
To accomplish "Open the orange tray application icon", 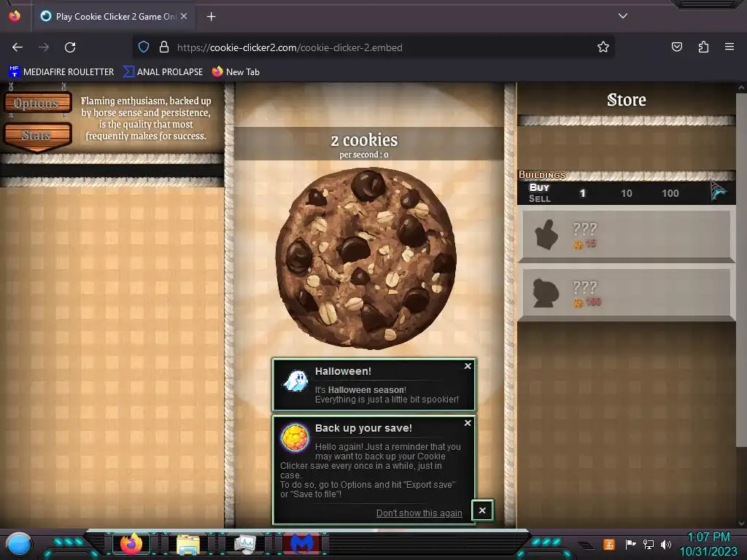I will click(609, 544).
